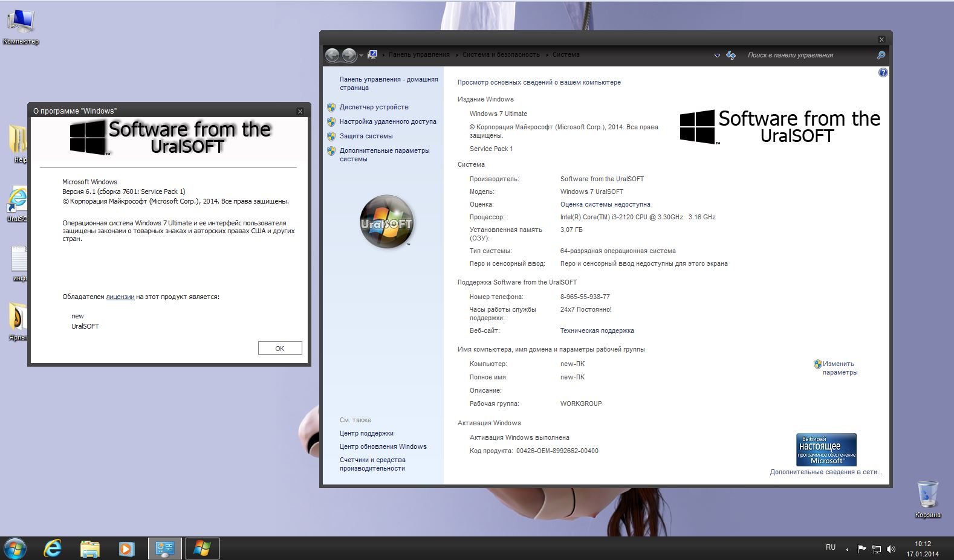Click OK in About Windows dialog
Viewport: 954px width, 560px height.
[280, 348]
